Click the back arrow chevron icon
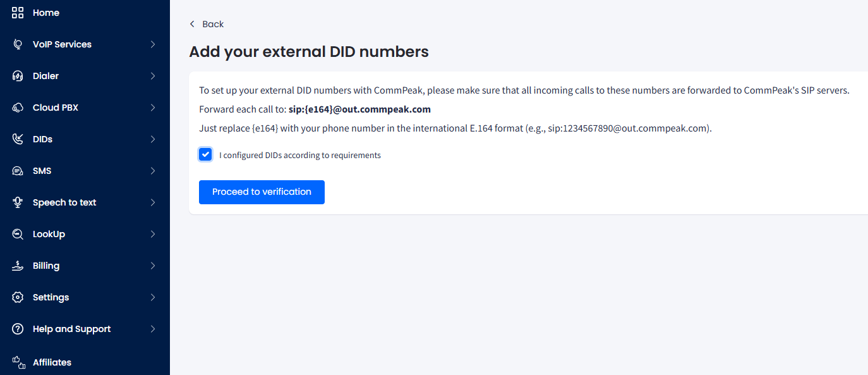This screenshot has height=375, width=868. pos(192,24)
